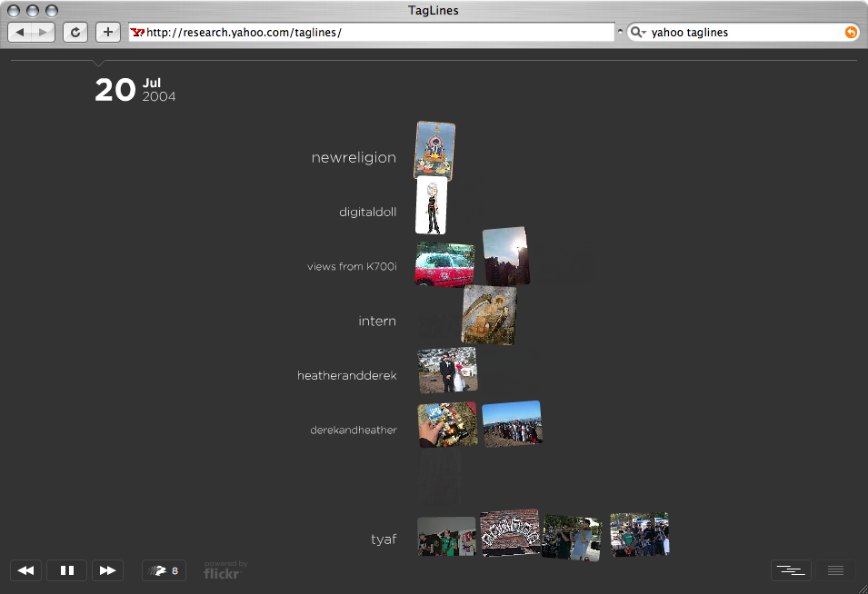Click the fast-forward playback button
The width and height of the screenshot is (868, 594).
click(x=107, y=570)
